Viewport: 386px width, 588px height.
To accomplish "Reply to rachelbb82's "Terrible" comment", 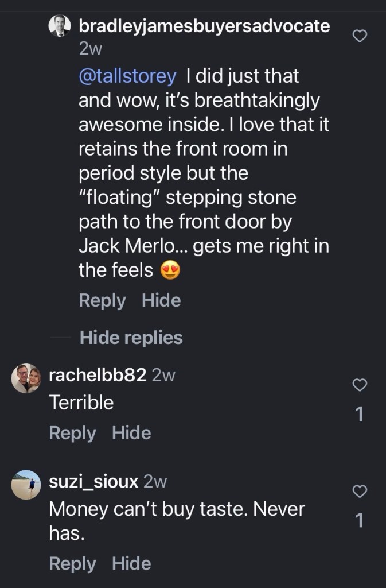I will pos(72,432).
